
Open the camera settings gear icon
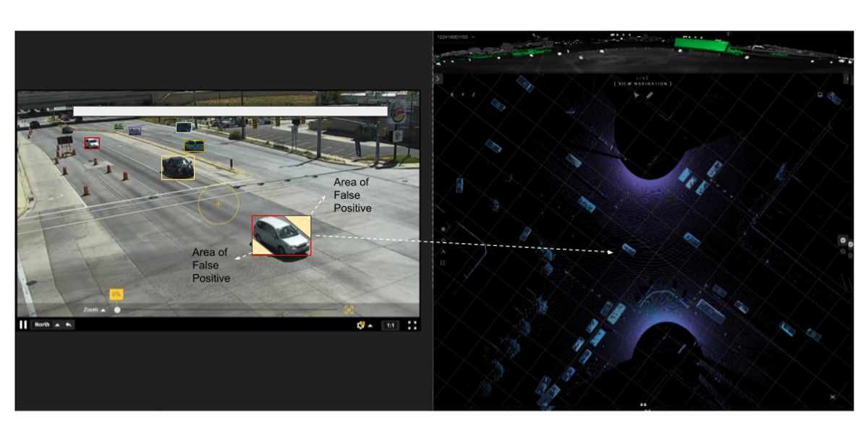[x=360, y=325]
